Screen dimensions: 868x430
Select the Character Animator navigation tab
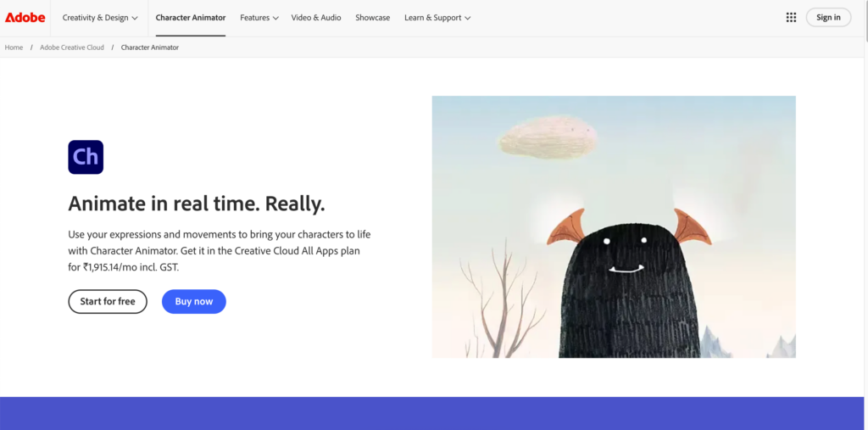[x=191, y=18]
